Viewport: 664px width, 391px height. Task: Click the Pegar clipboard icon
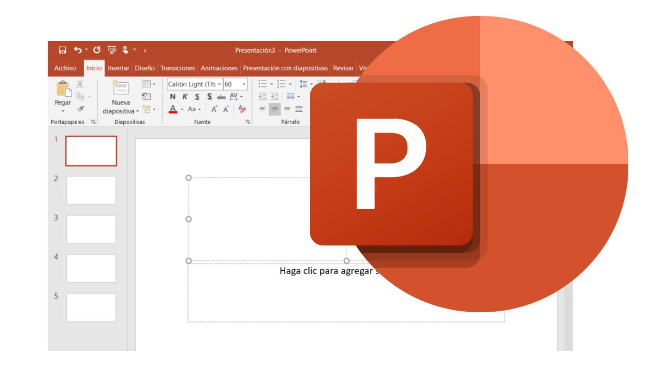pyautogui.click(x=63, y=89)
